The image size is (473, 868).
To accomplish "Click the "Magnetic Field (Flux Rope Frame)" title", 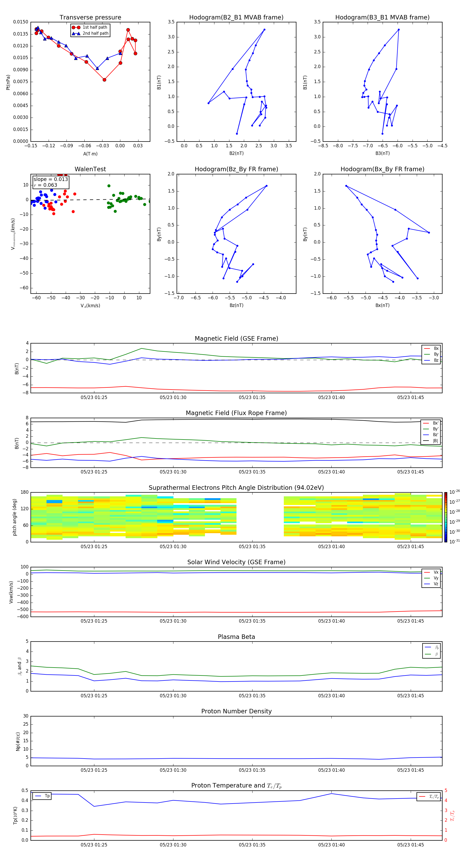I will pyautogui.click(x=236, y=413).
